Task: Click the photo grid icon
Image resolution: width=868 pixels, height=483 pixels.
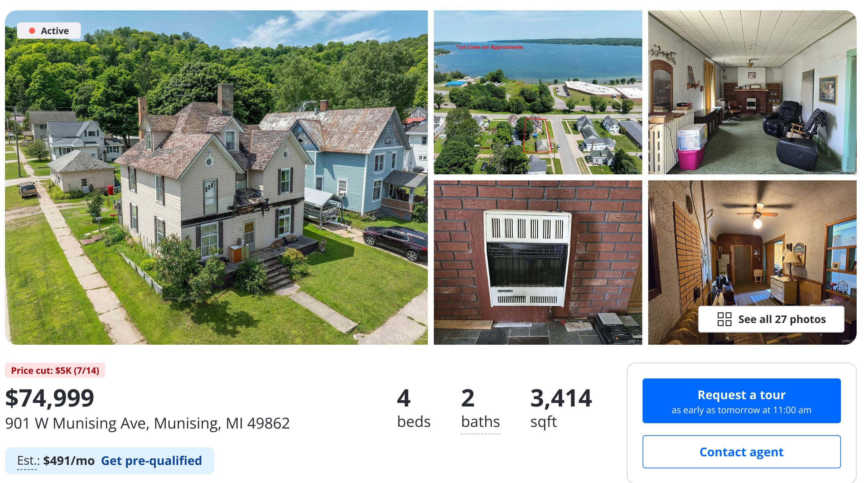Action: (724, 319)
